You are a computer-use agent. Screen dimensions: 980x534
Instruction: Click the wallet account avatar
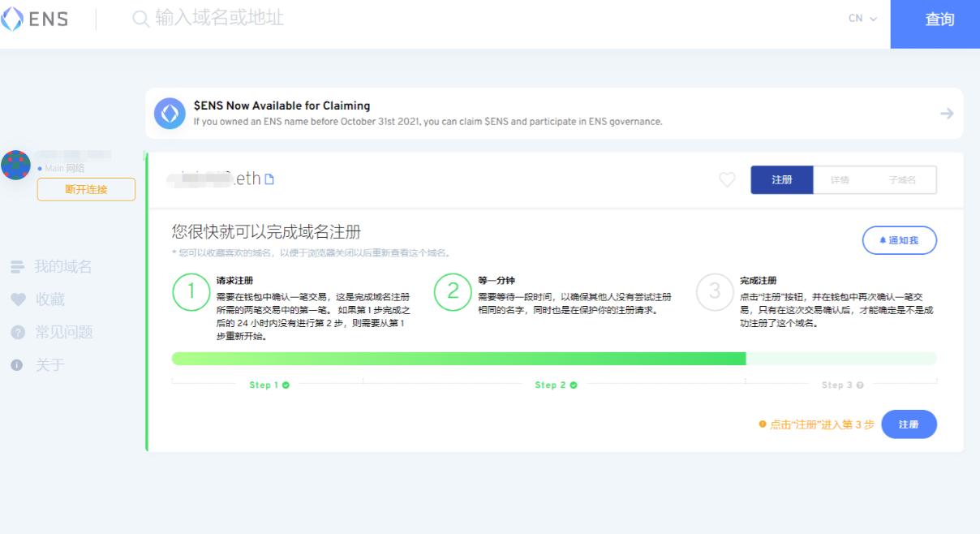click(16, 165)
